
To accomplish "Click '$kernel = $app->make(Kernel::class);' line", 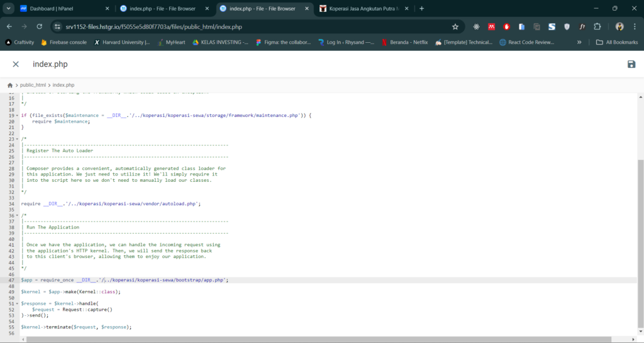I will pos(70,292).
